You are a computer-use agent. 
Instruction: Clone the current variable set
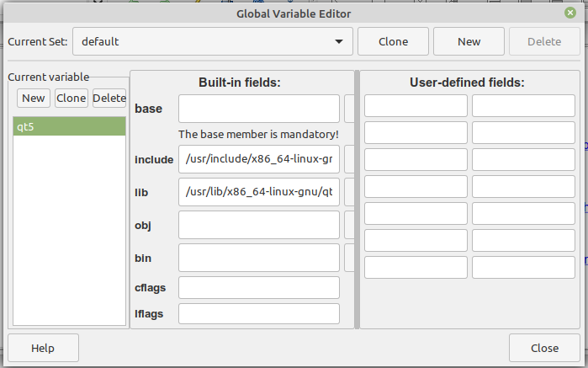(393, 41)
